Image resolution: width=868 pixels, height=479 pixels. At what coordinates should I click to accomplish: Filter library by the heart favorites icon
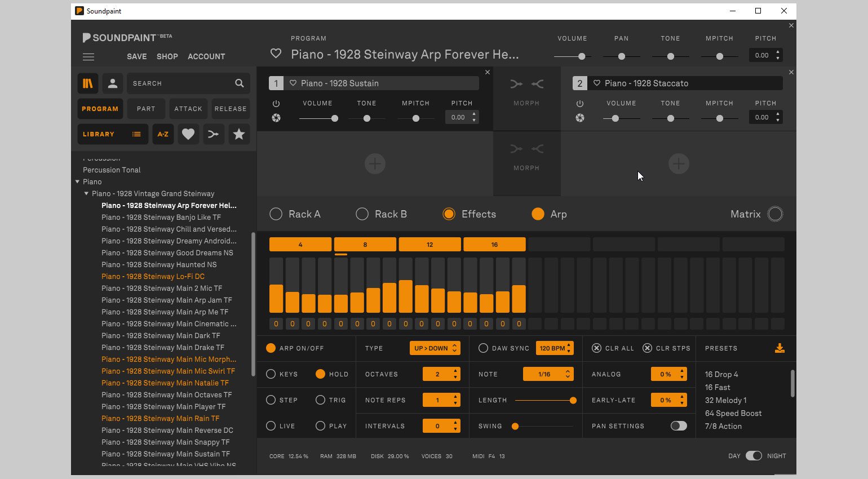188,134
